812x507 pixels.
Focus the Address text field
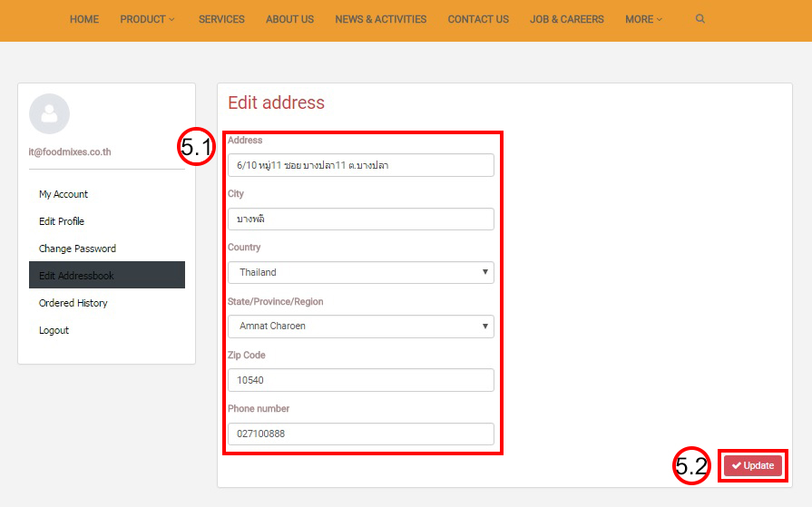[361, 165]
